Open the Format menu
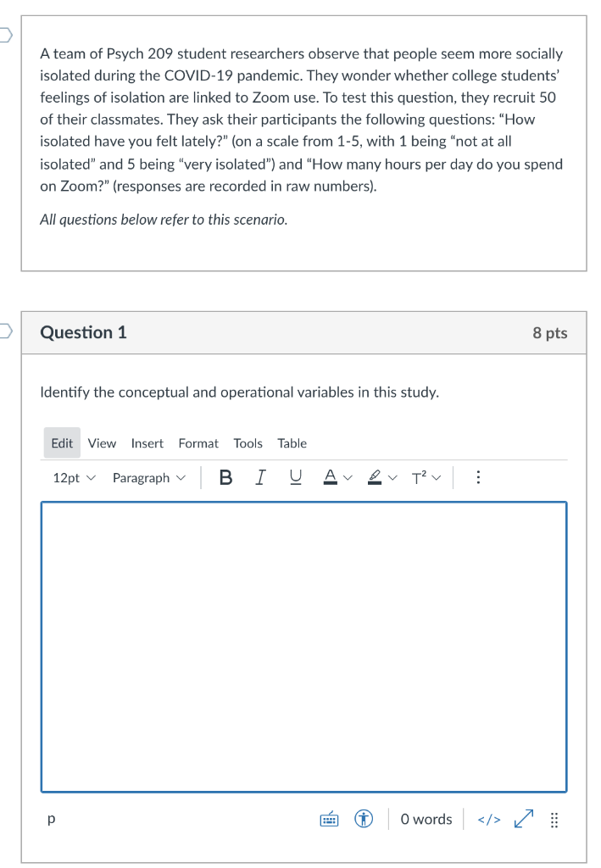The width and height of the screenshot is (601, 868). [198, 442]
